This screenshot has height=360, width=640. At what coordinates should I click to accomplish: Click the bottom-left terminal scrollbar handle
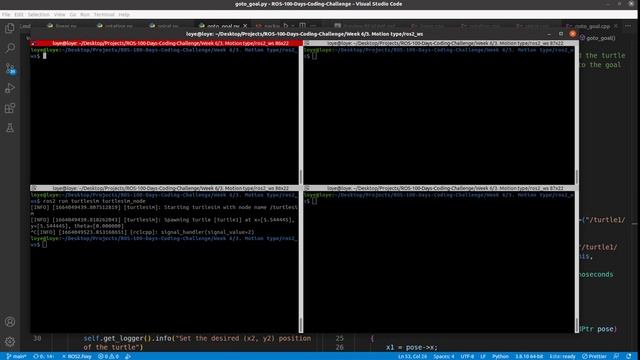click(x=301, y=325)
